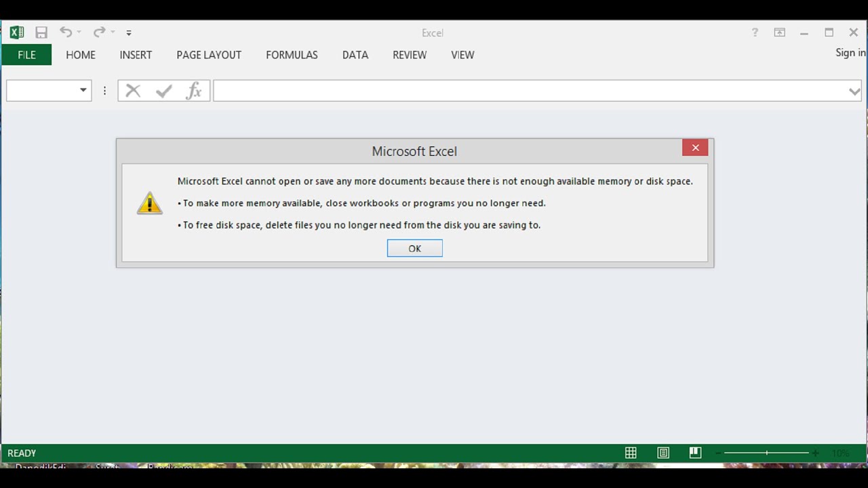Viewport: 868px width, 488px height.
Task: Expand the formula bar with chevron
Action: 854,91
